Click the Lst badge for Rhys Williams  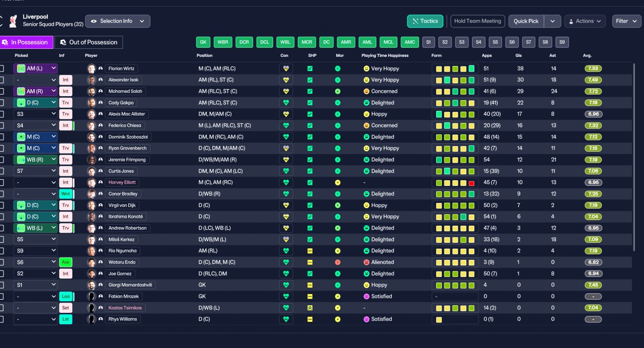click(65, 319)
